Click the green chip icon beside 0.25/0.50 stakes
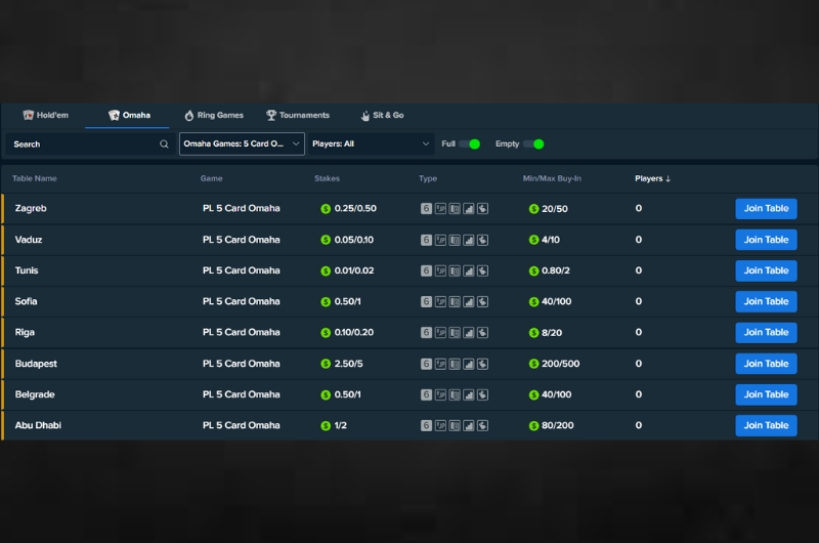This screenshot has height=543, width=819. [x=325, y=209]
